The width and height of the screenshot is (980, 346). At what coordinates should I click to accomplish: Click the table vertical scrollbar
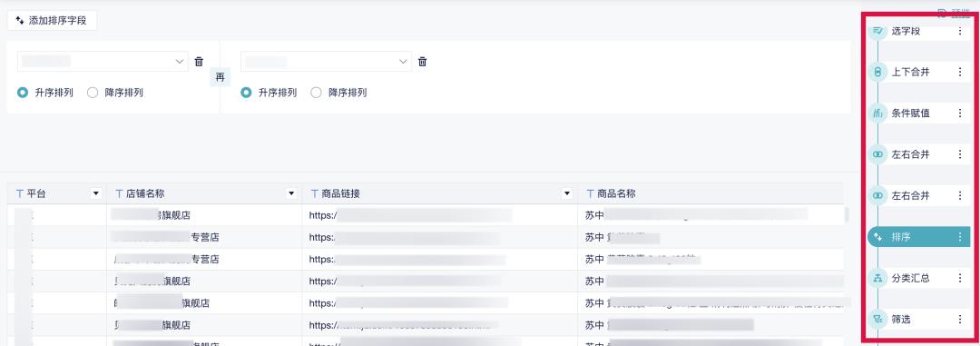847,214
